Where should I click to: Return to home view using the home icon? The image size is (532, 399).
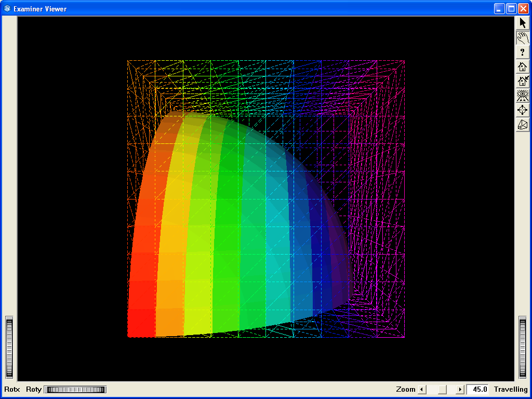(522, 66)
